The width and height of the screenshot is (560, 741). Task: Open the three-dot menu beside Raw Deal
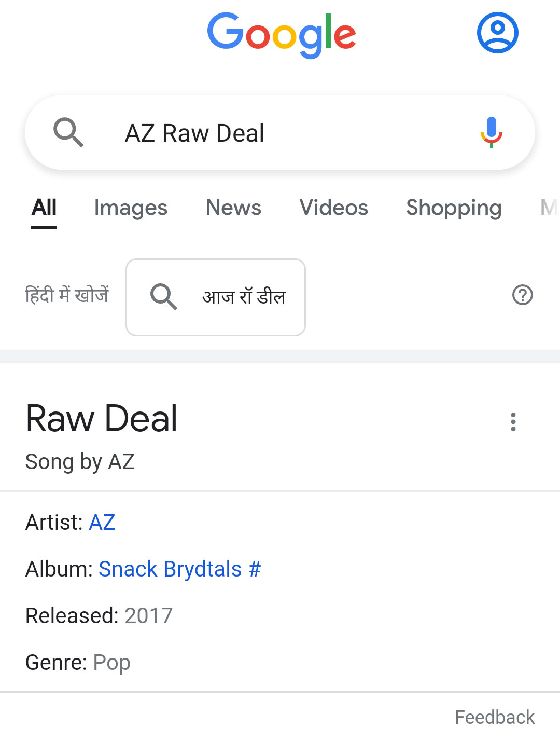pyautogui.click(x=513, y=422)
